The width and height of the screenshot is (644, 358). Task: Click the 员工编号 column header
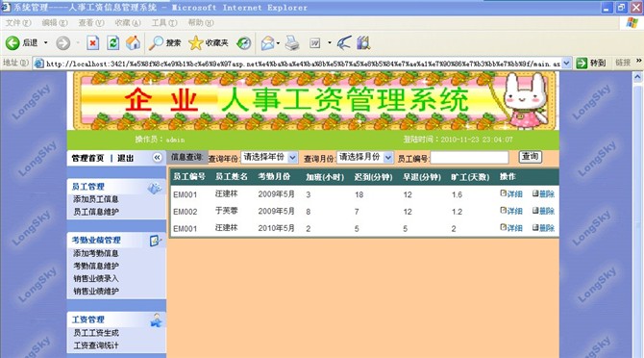pos(189,177)
